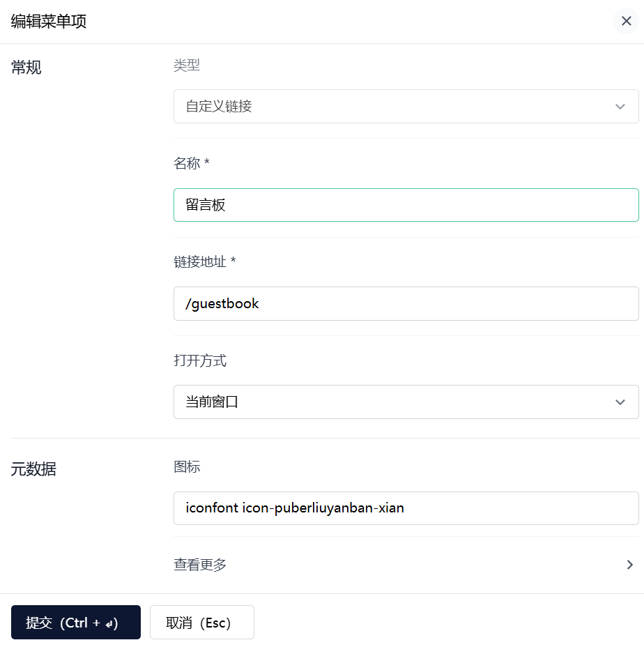Select the 元数据 section heading
This screenshot has height=647, width=644.
(x=33, y=469)
